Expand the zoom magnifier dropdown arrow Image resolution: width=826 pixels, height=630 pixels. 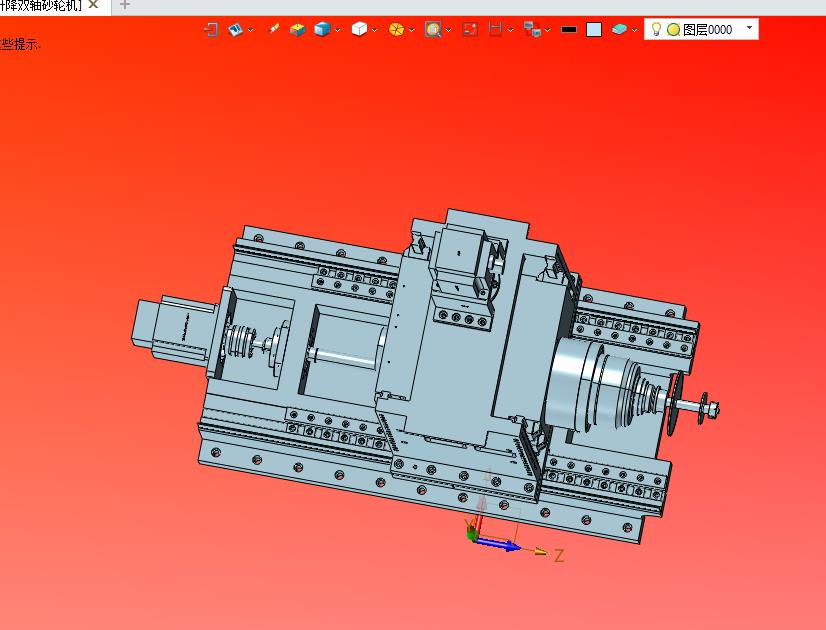(x=448, y=30)
